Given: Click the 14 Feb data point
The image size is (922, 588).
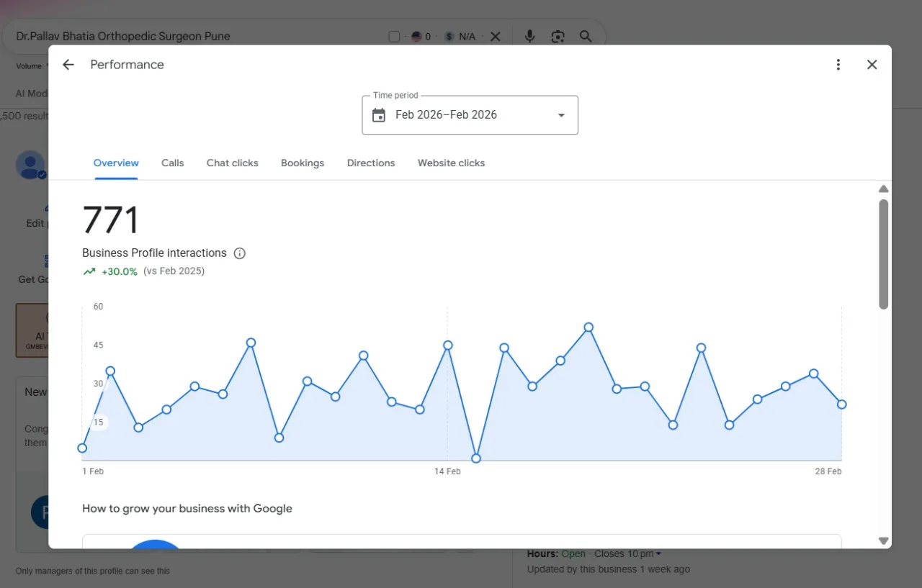Looking at the screenshot, I should point(447,345).
